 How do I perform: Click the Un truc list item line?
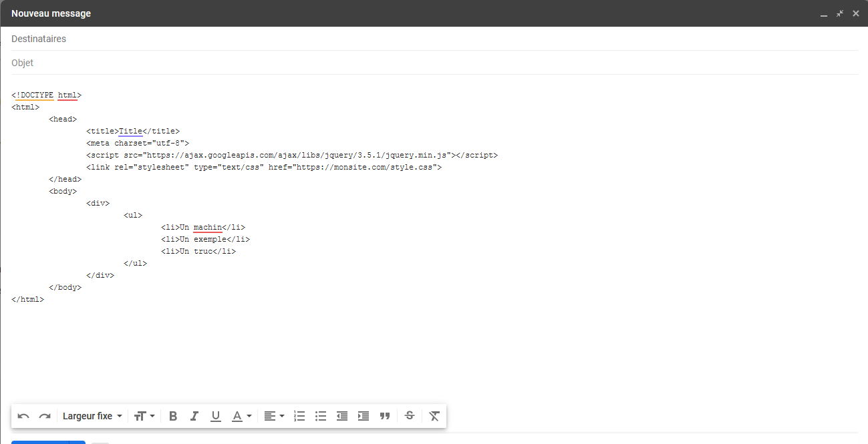[x=198, y=251]
